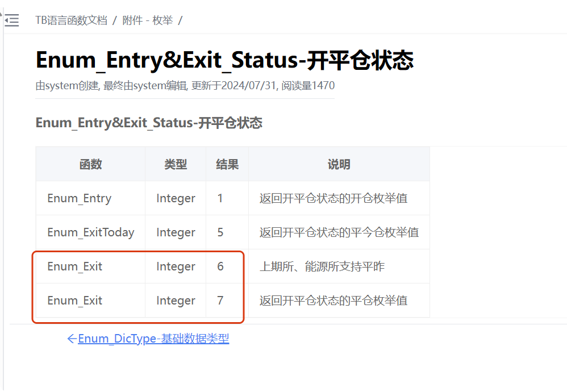Click the Enum_Exit cell with result 6
The height and width of the screenshot is (392, 567).
click(75, 266)
